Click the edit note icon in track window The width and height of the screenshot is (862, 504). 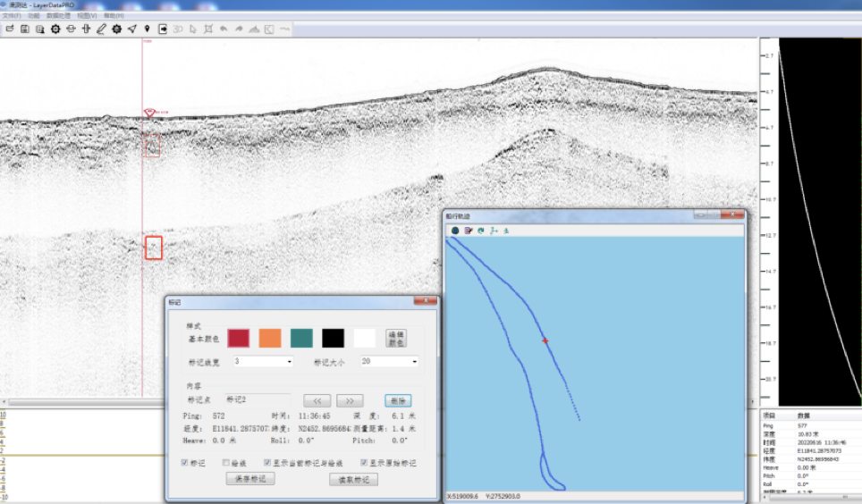[468, 231]
